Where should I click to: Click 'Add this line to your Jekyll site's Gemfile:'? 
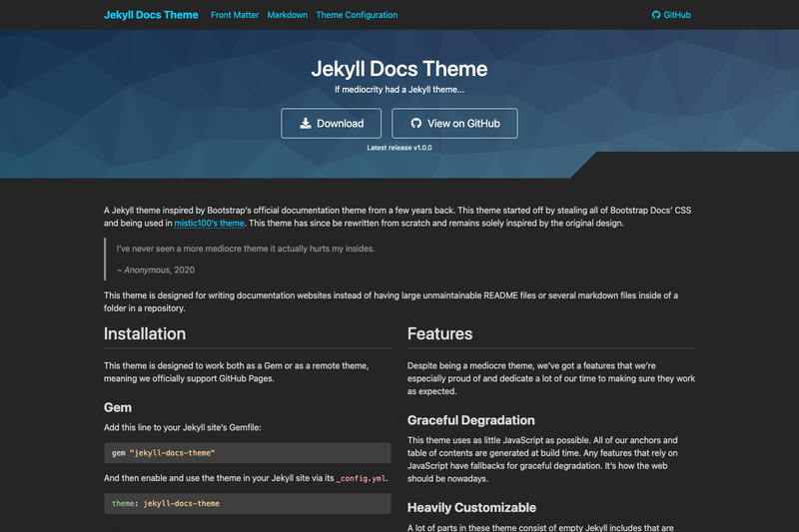[183, 427]
